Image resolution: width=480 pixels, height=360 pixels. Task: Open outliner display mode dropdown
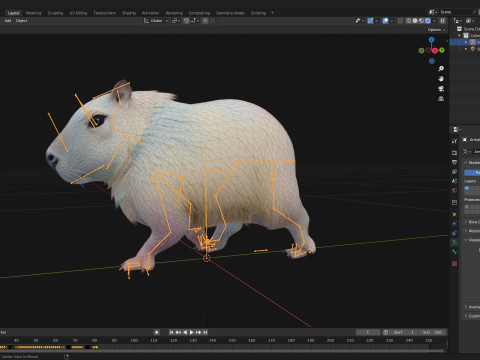click(x=458, y=21)
